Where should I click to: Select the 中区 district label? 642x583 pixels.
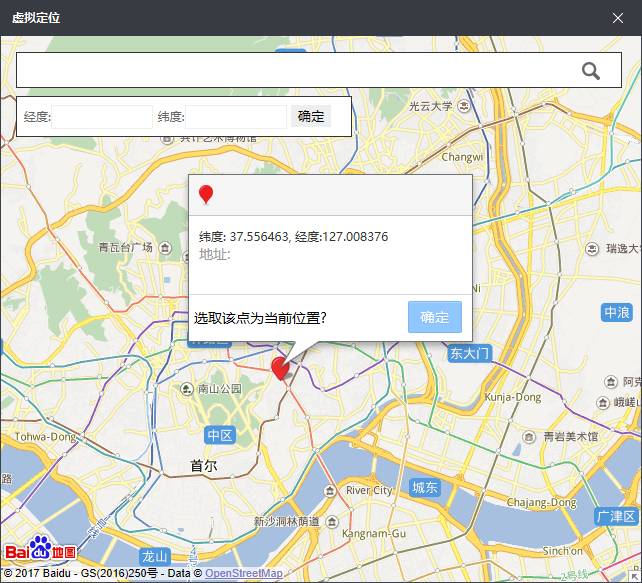[x=219, y=435]
